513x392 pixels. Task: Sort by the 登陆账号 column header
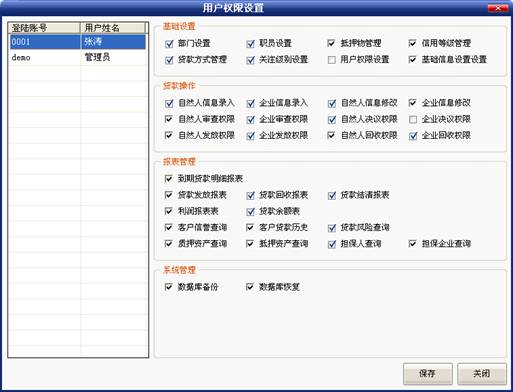point(44,28)
